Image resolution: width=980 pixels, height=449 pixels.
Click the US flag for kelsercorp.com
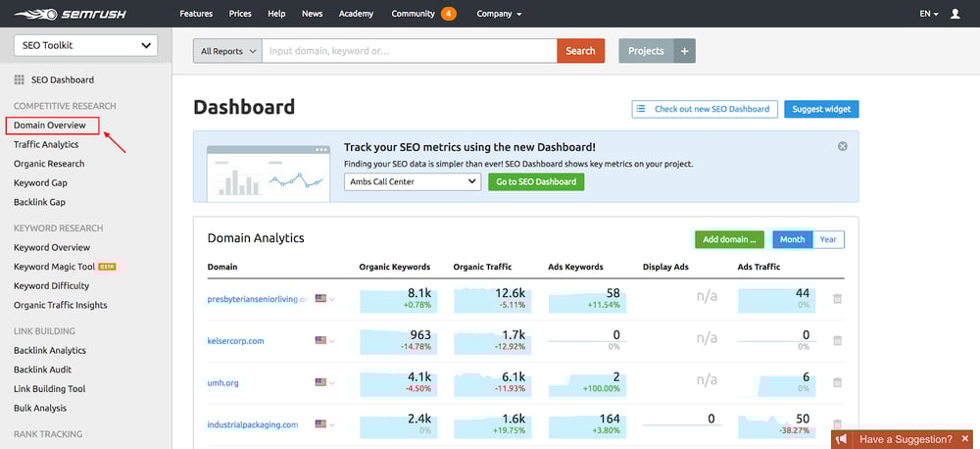pyautogui.click(x=320, y=341)
